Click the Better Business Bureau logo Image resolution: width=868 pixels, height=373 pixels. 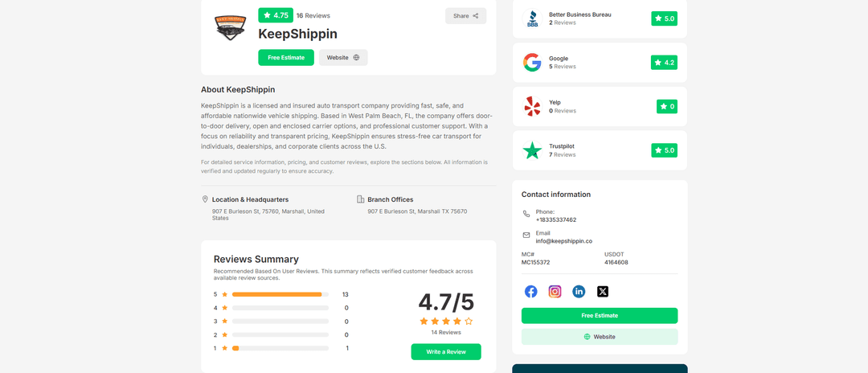pos(532,18)
